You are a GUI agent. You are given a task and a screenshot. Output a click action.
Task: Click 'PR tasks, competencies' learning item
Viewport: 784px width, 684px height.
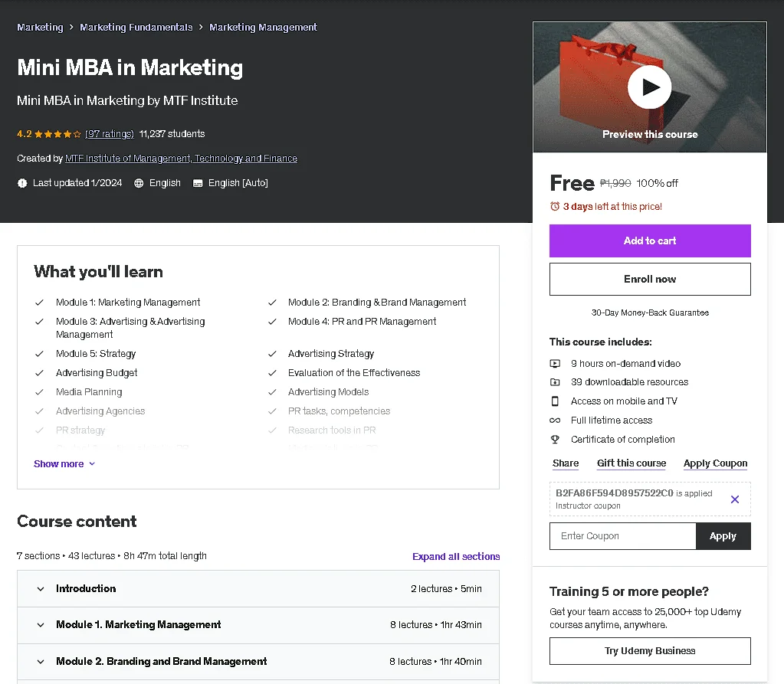pyautogui.click(x=339, y=411)
